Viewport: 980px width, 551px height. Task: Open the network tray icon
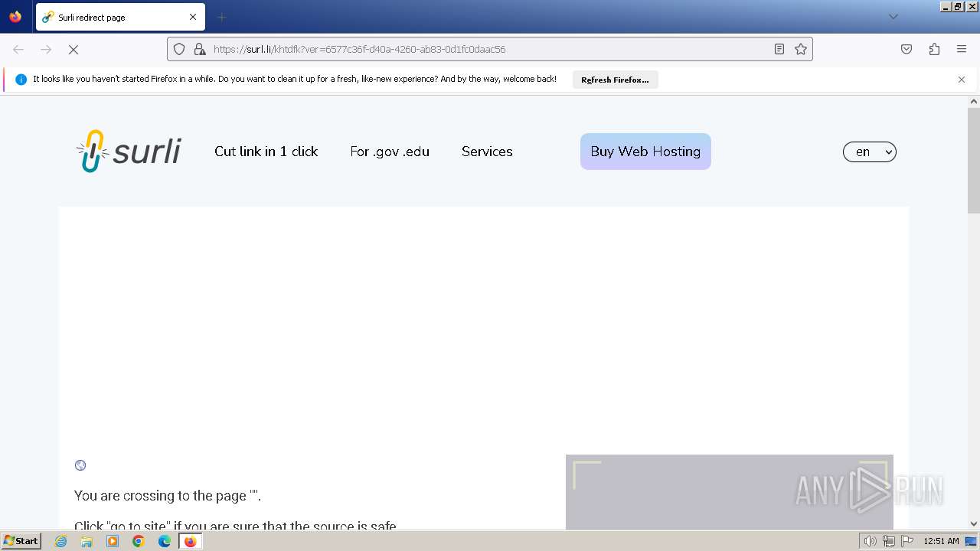point(888,541)
